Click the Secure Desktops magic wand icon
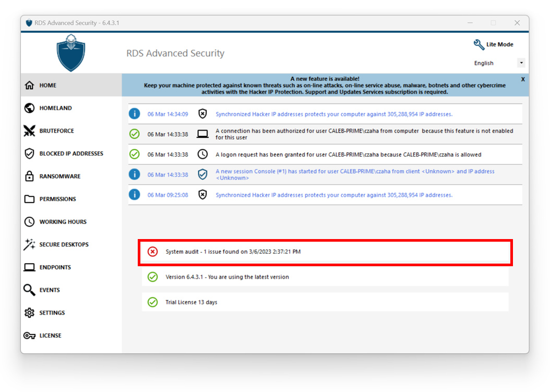This screenshot has height=392, width=550. pyautogui.click(x=29, y=245)
